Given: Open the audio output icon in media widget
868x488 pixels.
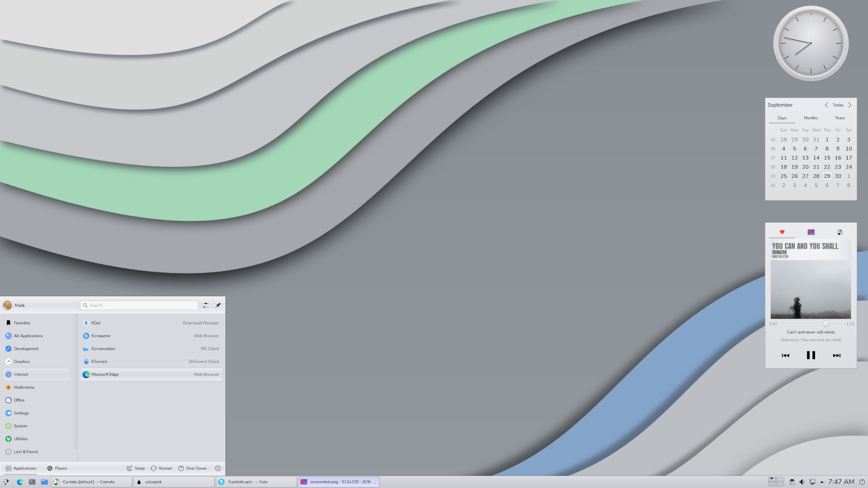Looking at the screenshot, I should tap(839, 232).
